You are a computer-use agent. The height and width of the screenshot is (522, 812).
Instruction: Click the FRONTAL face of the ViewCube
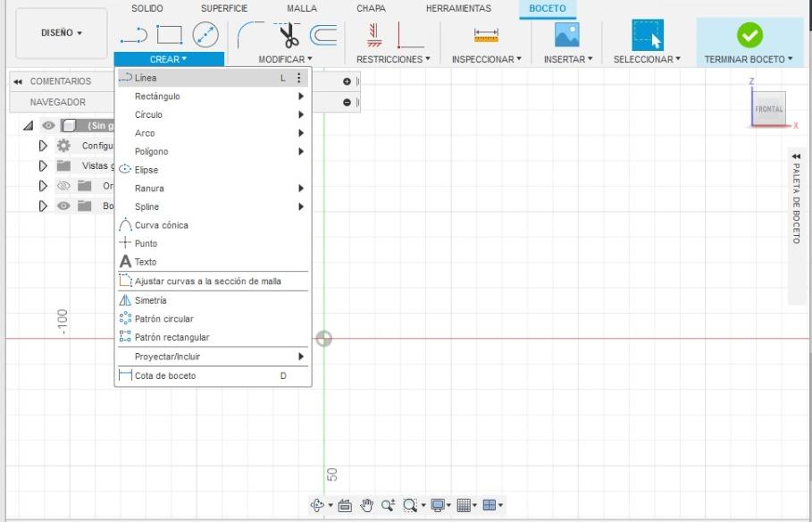[768, 109]
